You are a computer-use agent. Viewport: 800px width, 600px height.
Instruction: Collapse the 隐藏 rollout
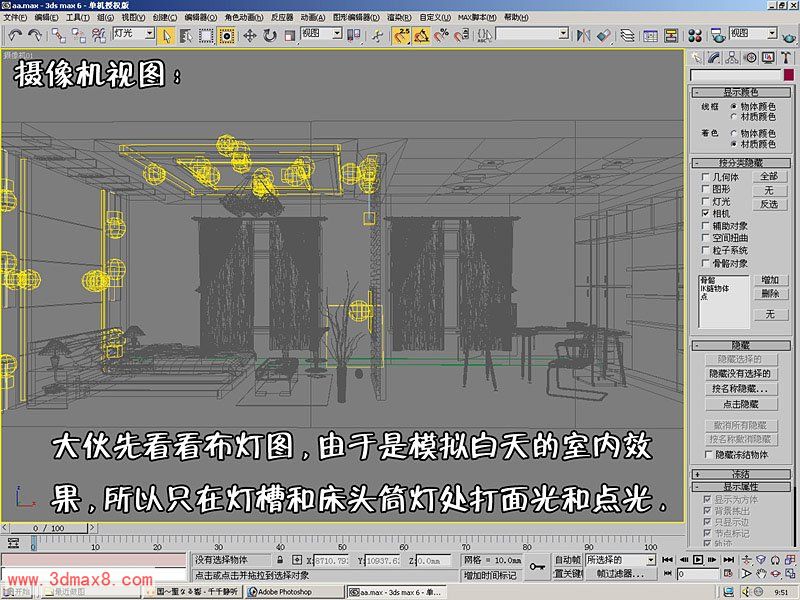point(741,345)
